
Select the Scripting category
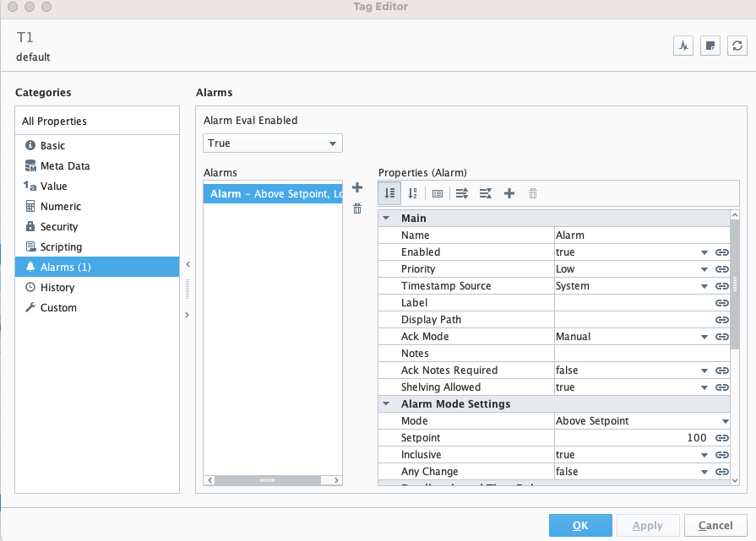(x=61, y=247)
